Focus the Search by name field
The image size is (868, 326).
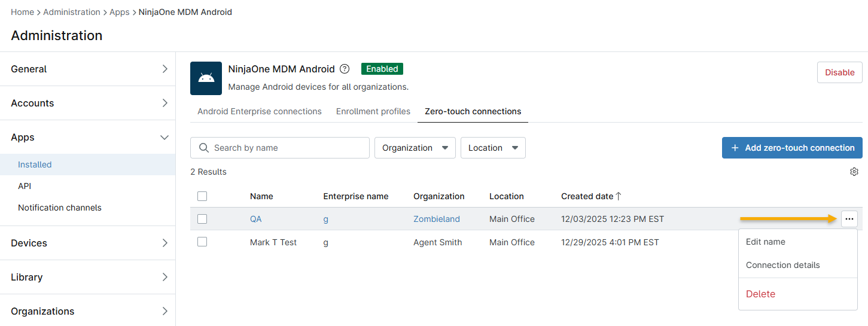(287, 148)
